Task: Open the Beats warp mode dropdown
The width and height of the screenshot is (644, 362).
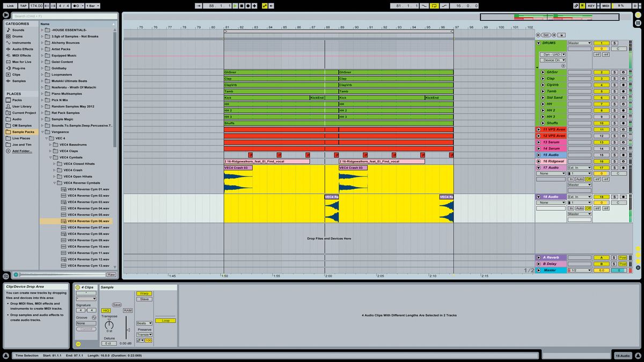Action: click(x=144, y=323)
